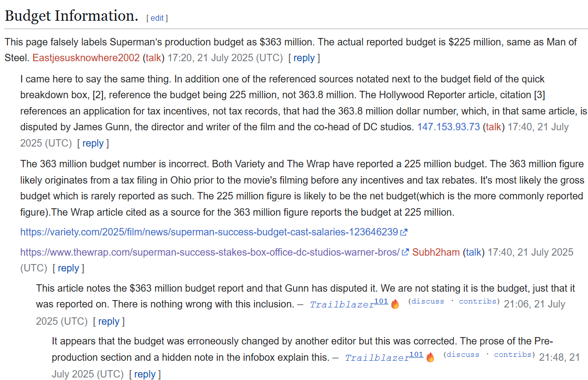
Task: Click the edit link beside Budget Information heading
Action: [157, 18]
